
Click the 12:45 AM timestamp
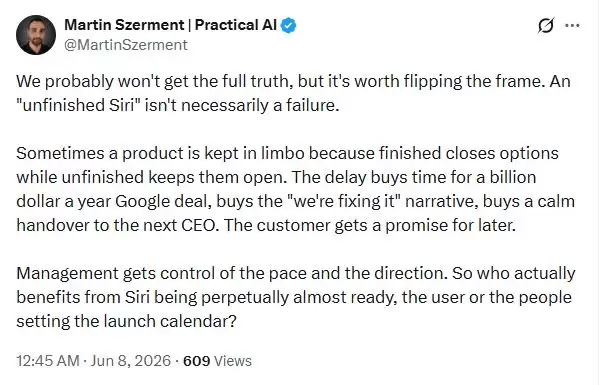48,361
